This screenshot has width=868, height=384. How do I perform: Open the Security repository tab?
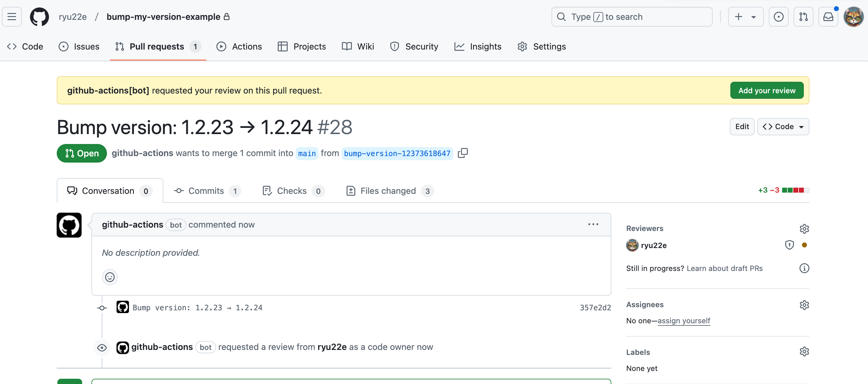click(414, 46)
